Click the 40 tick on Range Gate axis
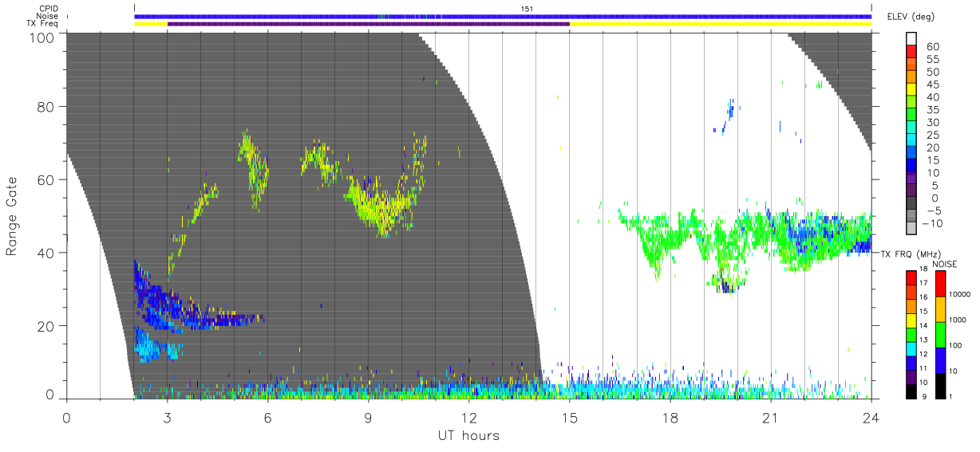 (x=46, y=253)
